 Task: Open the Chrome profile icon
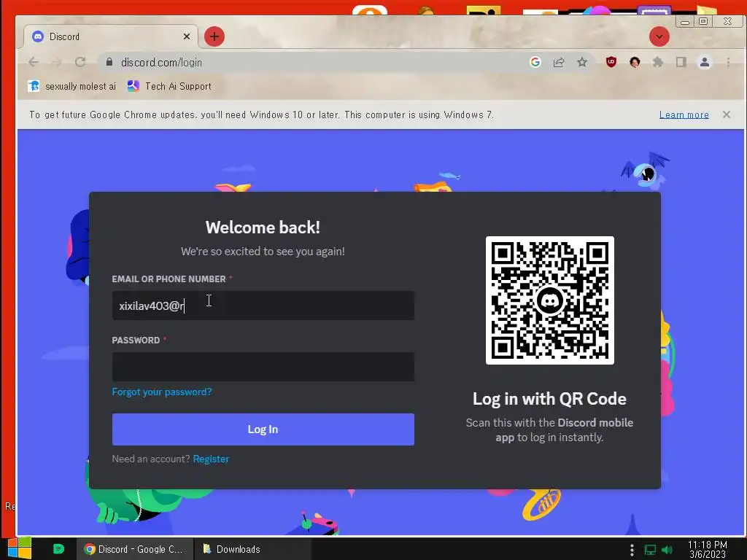point(705,63)
